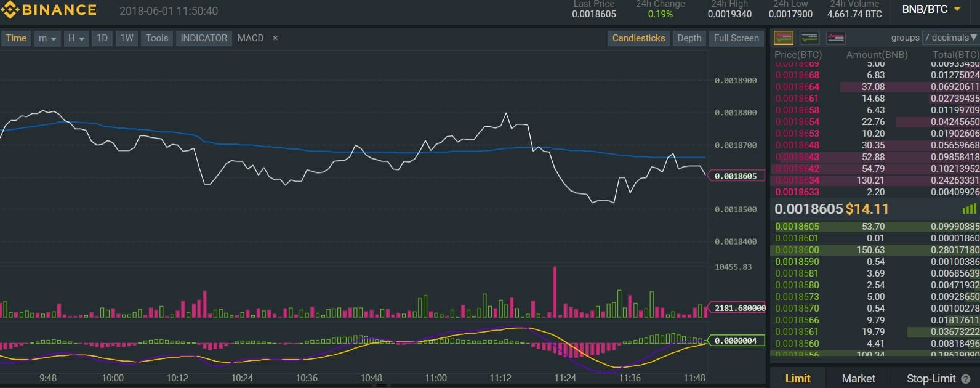The image size is (980, 388).
Task: Switch to the Candlesticks view
Action: pos(638,38)
